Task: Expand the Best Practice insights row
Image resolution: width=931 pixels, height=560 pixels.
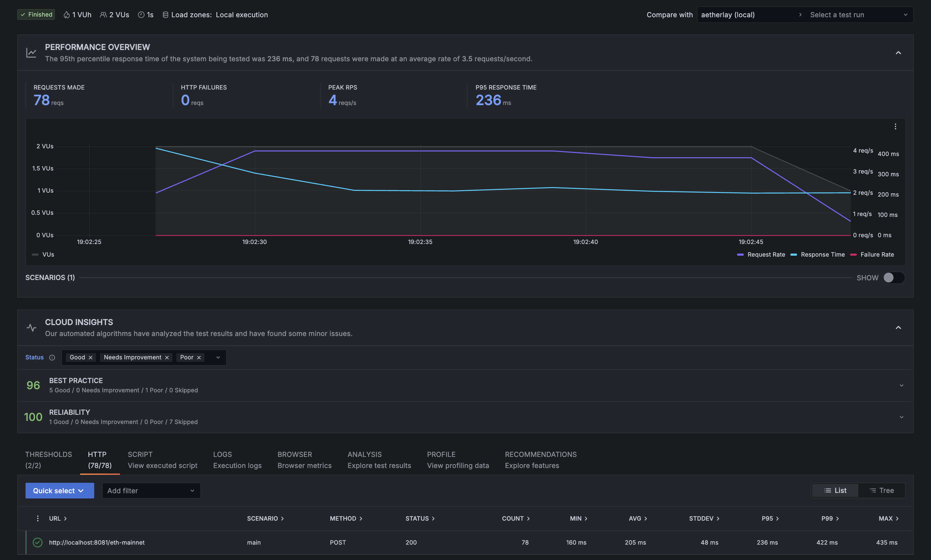Action: (901, 385)
